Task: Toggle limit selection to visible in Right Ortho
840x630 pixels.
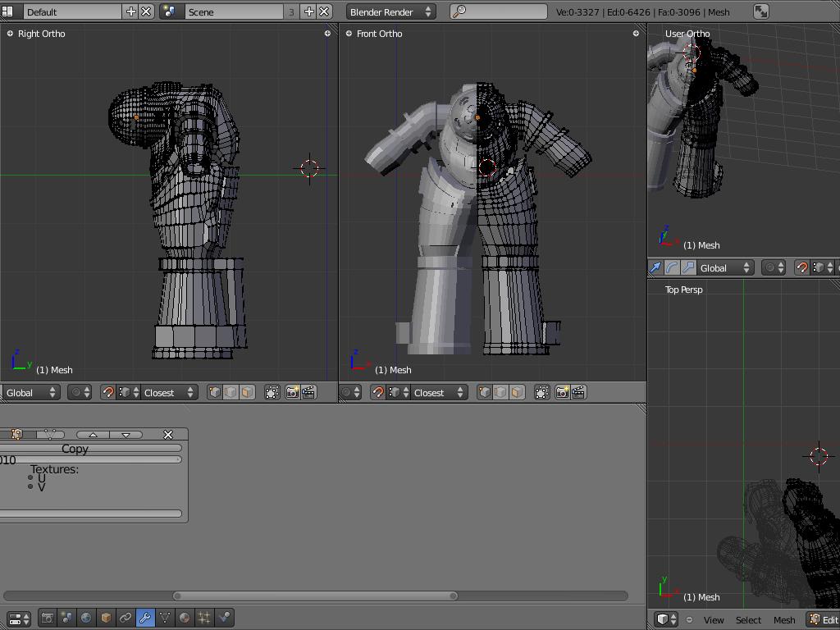Action: 272,393
